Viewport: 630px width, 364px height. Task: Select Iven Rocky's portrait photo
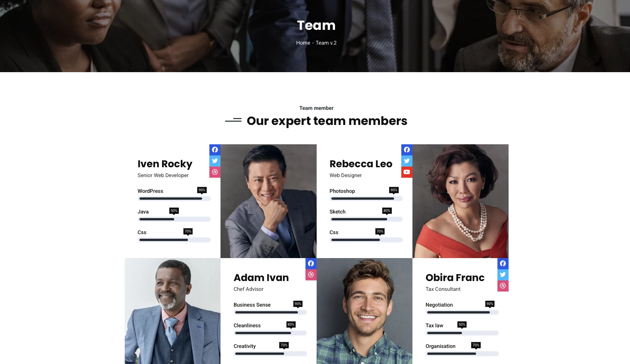[x=268, y=201]
